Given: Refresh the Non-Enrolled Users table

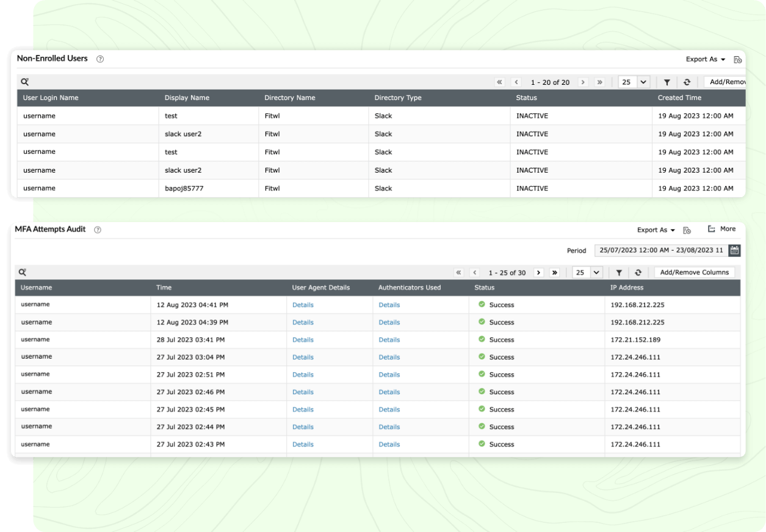Looking at the screenshot, I should (687, 82).
